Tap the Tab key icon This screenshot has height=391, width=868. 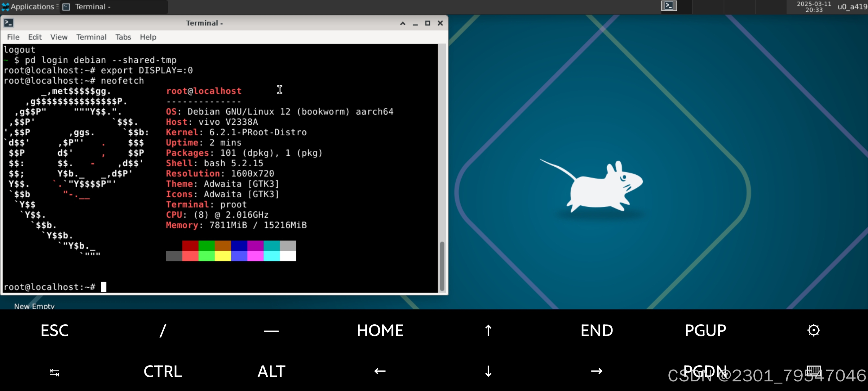point(54,372)
